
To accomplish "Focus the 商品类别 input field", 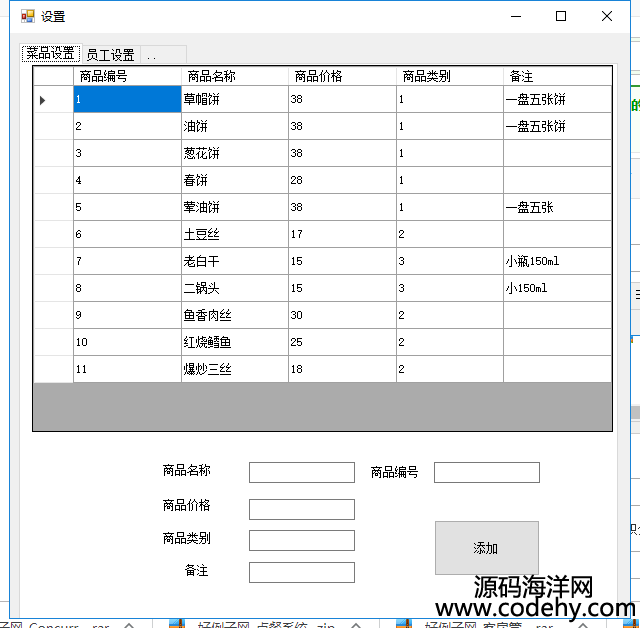I will (x=302, y=540).
